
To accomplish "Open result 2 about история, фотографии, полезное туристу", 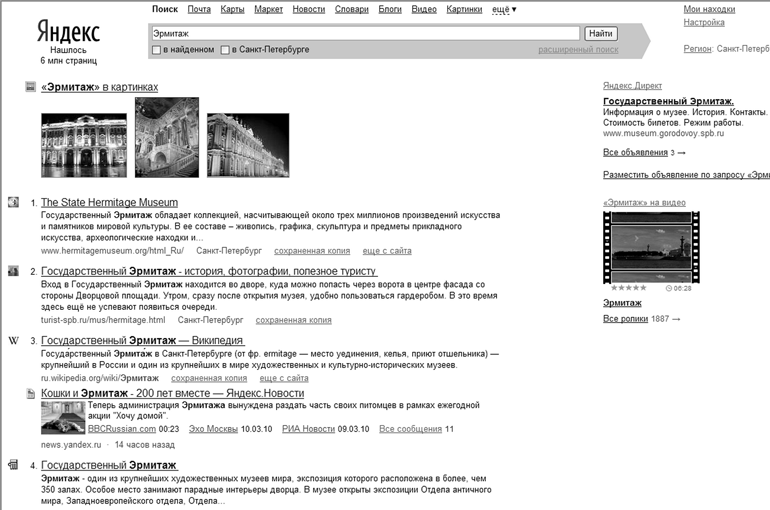I will [x=209, y=271].
